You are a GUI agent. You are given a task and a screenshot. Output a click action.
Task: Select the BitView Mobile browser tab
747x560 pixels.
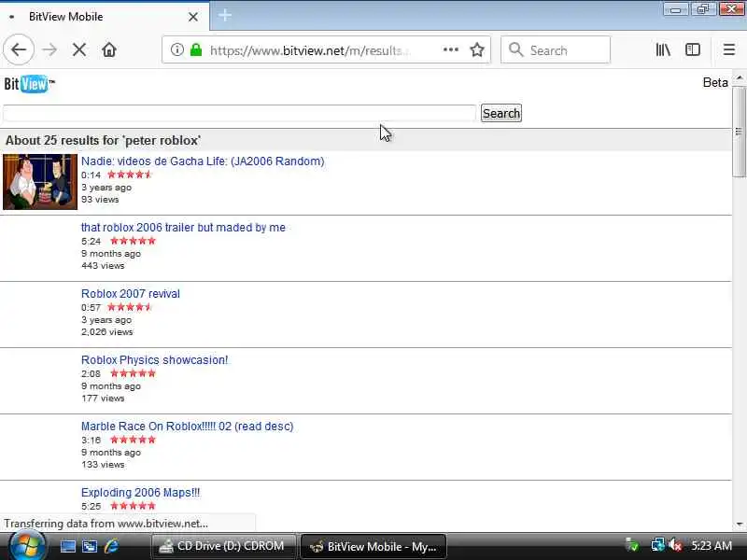pyautogui.click(x=105, y=17)
